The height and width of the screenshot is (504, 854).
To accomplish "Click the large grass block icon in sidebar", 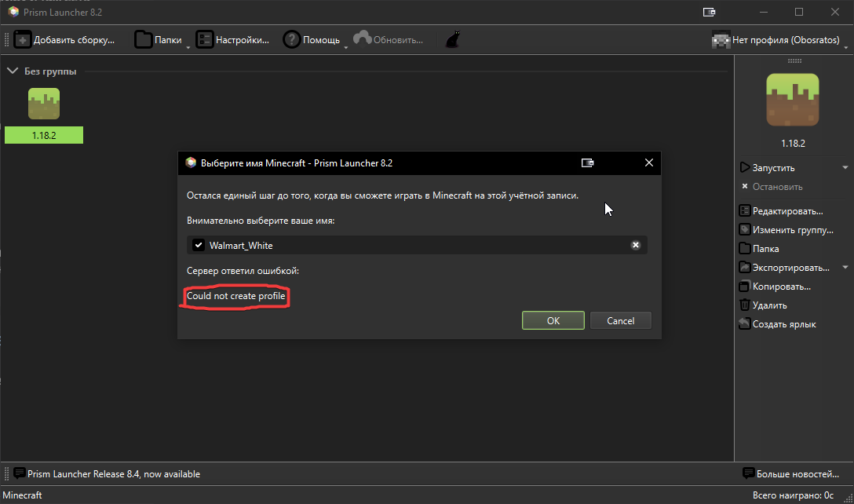I will tap(793, 100).
